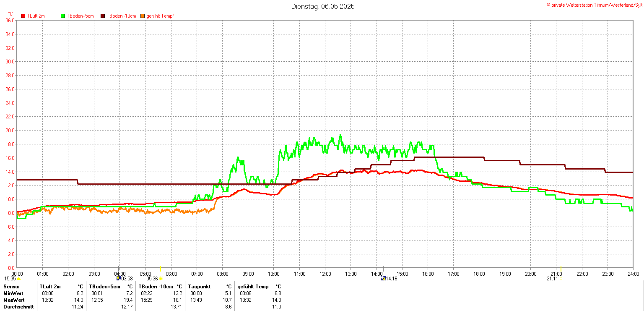Click the TBoden+5cm maximum value 19.4
Screen dimensions: 644x311
click(128, 300)
